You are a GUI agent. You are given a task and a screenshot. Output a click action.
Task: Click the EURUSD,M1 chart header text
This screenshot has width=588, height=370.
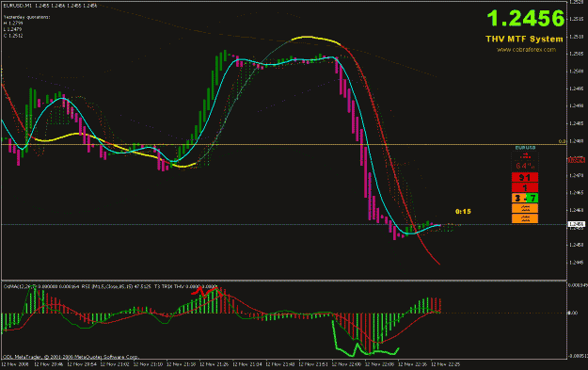50,6
